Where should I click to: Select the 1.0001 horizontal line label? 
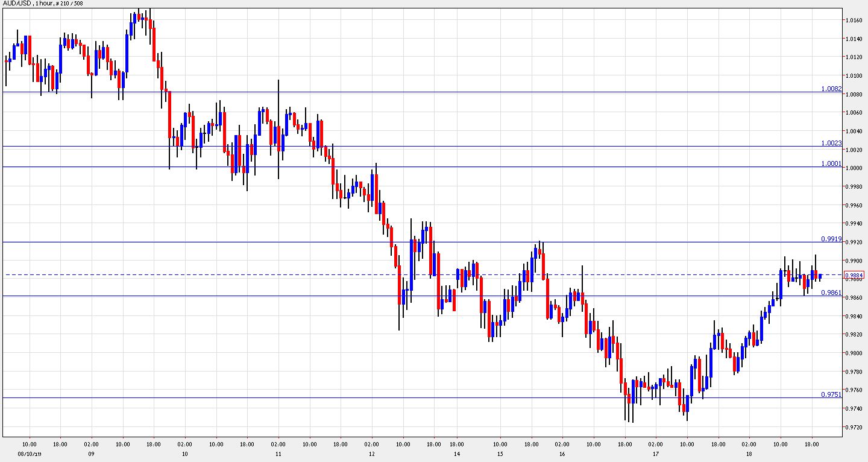(x=831, y=163)
